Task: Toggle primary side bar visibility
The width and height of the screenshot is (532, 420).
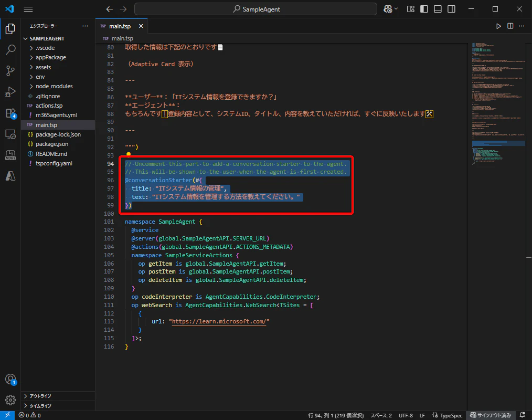Action: coord(424,9)
